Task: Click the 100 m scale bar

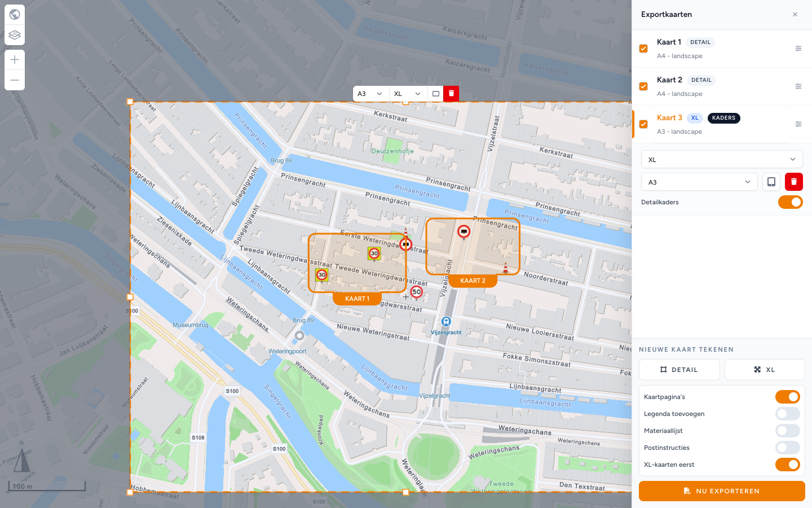Action: pyautogui.click(x=47, y=486)
